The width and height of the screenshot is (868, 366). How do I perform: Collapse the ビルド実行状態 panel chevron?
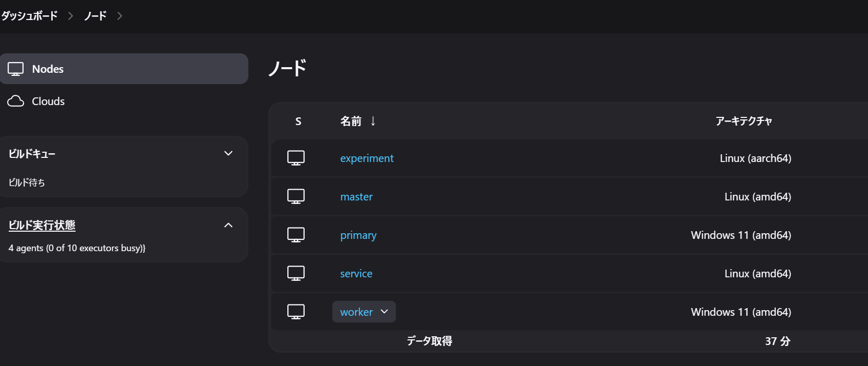click(228, 225)
